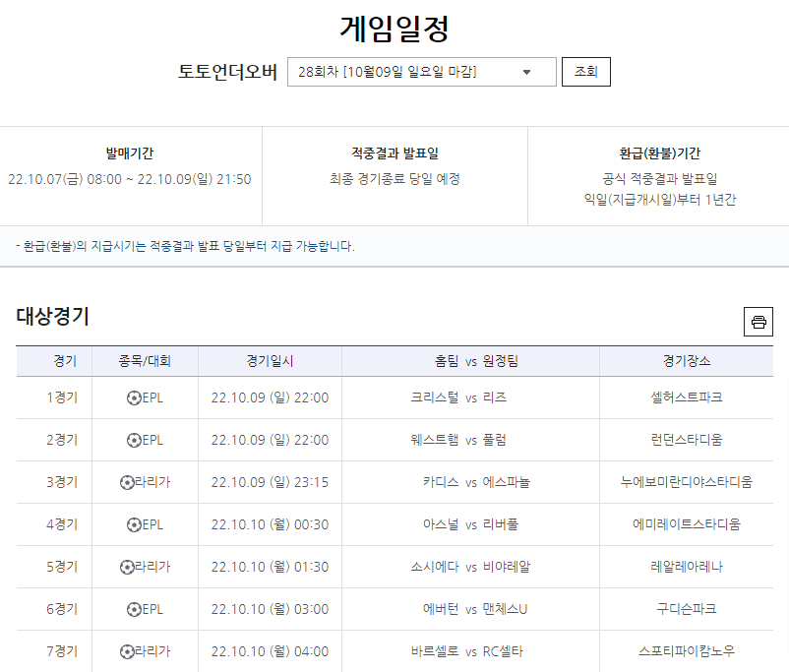Click the 바르셀로 vs RC셀타 matchup
Screen dimensions: 789x672
pyautogui.click(x=467, y=651)
